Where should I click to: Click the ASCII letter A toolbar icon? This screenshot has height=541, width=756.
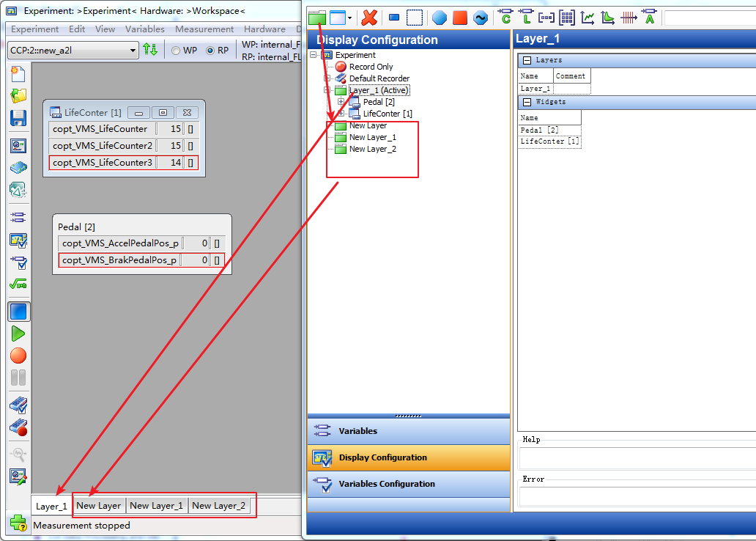pyautogui.click(x=650, y=18)
